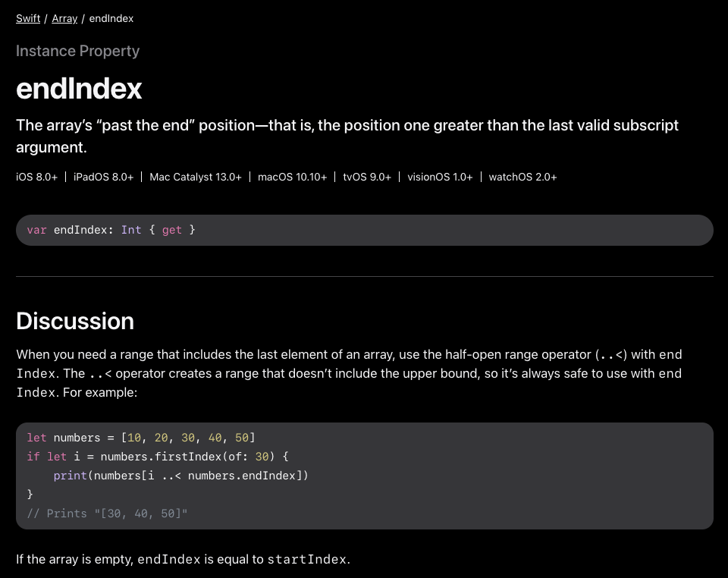Click the get keyword in the declaration
Image resolution: width=728 pixels, height=578 pixels.
point(171,229)
